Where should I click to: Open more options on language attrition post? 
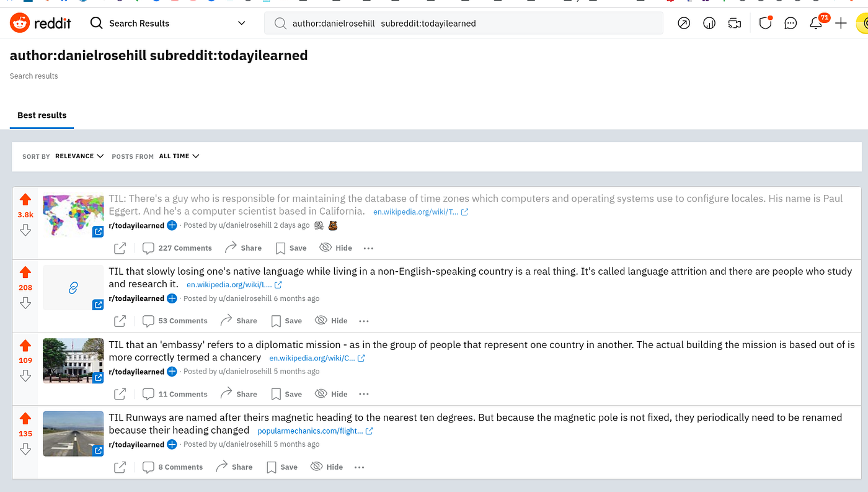click(364, 321)
